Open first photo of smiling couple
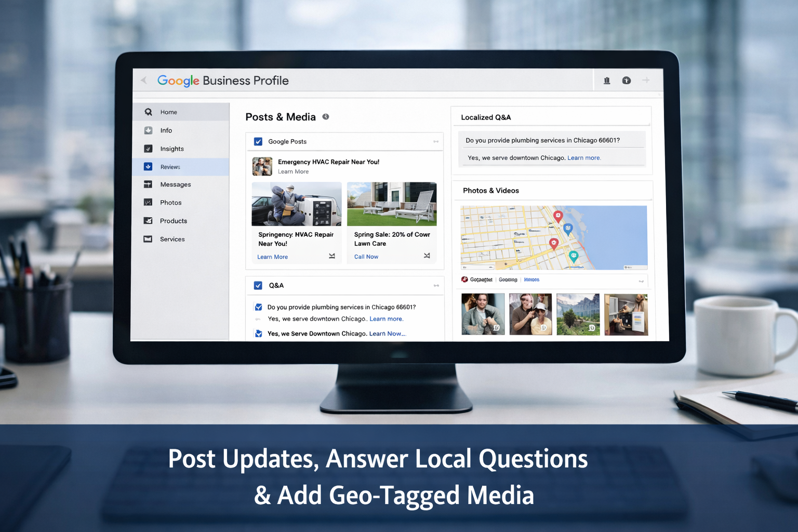The image size is (798, 532). (483, 314)
